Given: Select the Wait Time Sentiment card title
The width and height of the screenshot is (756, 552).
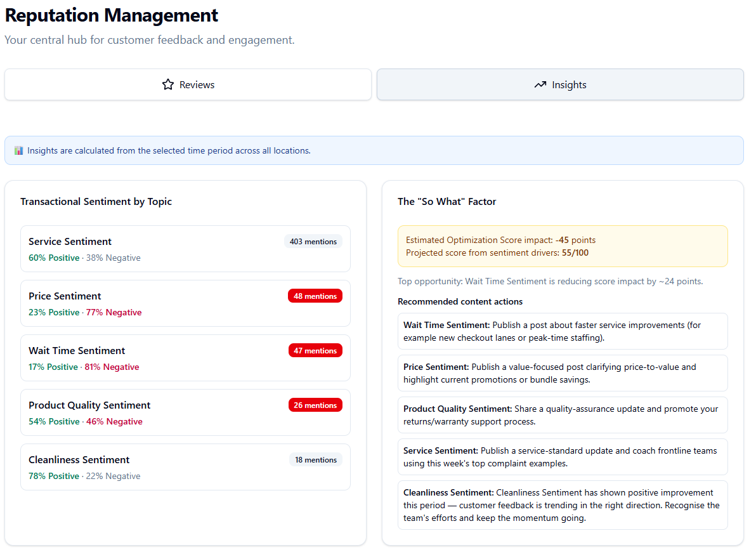Looking at the screenshot, I should 77,350.
